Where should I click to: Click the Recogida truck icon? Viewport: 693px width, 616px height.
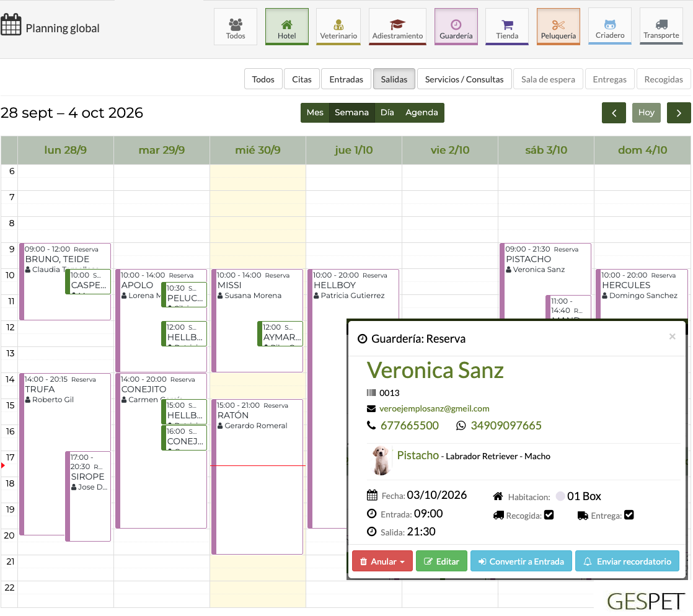tap(498, 515)
